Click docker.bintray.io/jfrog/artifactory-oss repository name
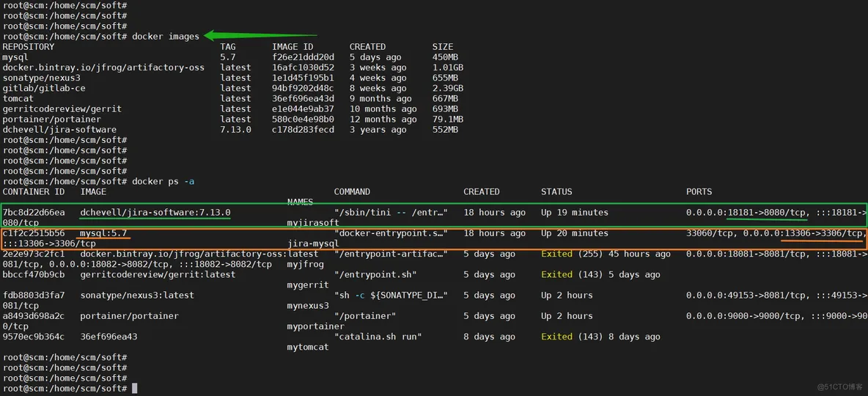 click(103, 67)
